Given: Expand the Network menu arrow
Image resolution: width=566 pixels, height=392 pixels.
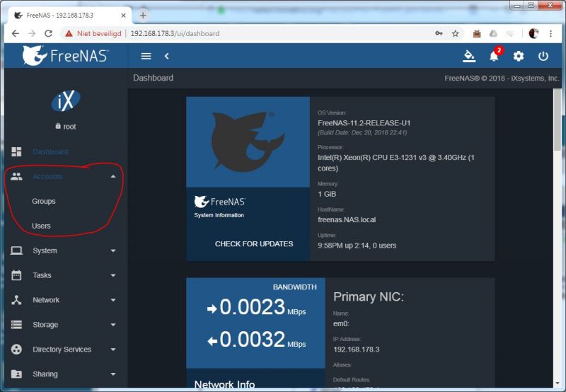Looking at the screenshot, I should coord(113,300).
